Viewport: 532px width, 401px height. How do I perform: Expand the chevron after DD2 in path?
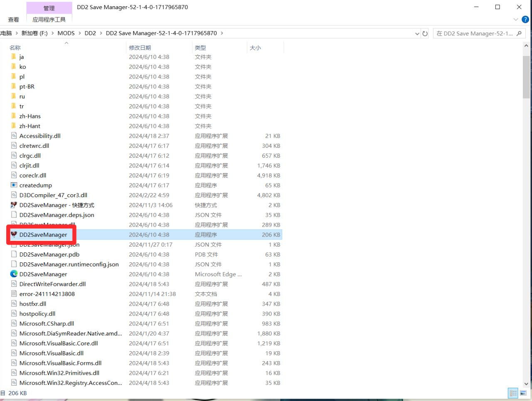coord(101,33)
